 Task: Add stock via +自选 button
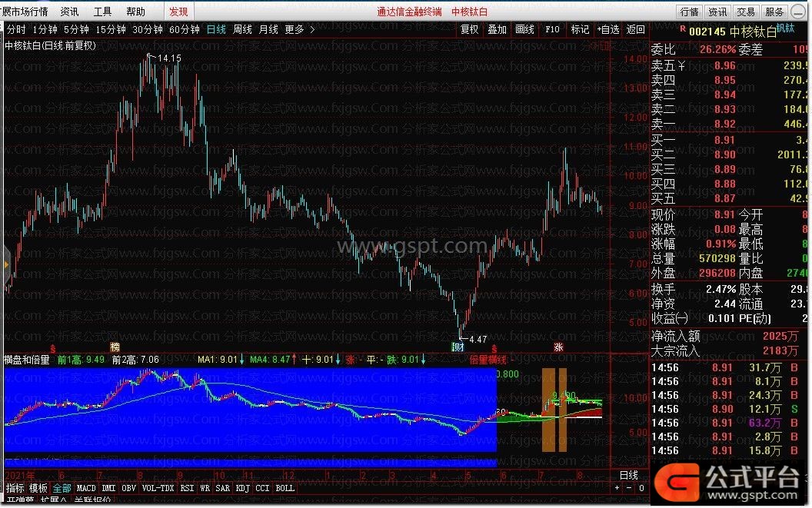point(608,29)
